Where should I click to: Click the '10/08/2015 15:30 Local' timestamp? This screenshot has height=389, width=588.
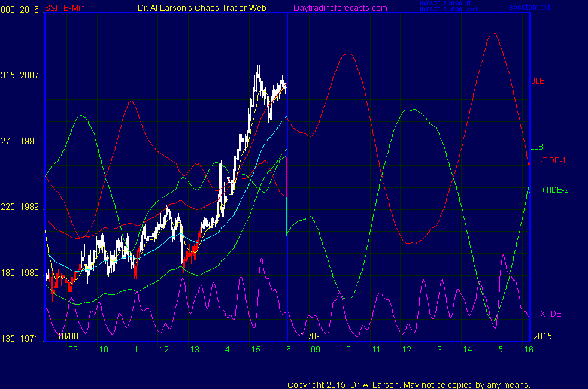click(448, 10)
